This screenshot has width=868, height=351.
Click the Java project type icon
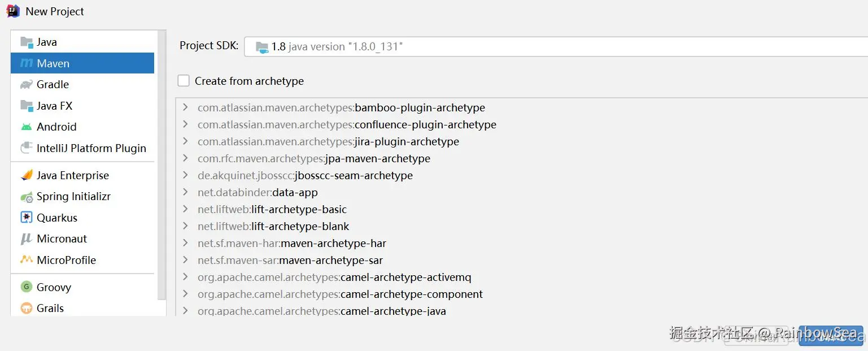click(27, 42)
